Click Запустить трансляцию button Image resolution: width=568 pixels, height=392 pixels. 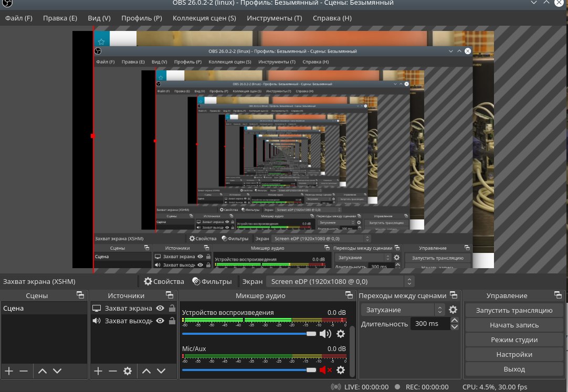pos(514,310)
